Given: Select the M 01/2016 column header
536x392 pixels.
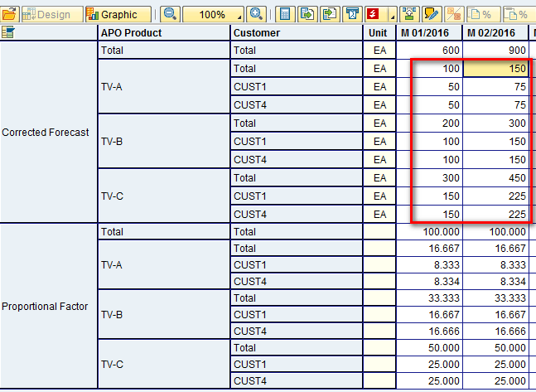Looking at the screenshot, I should [429, 33].
